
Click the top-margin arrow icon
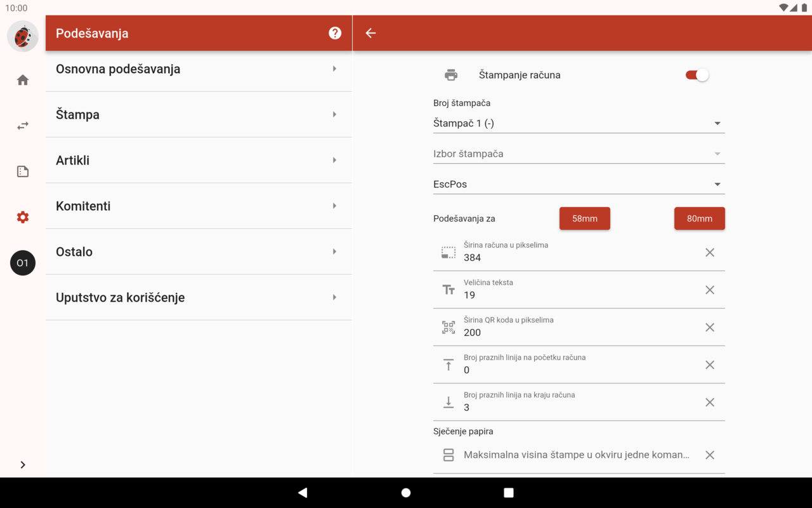(x=449, y=365)
